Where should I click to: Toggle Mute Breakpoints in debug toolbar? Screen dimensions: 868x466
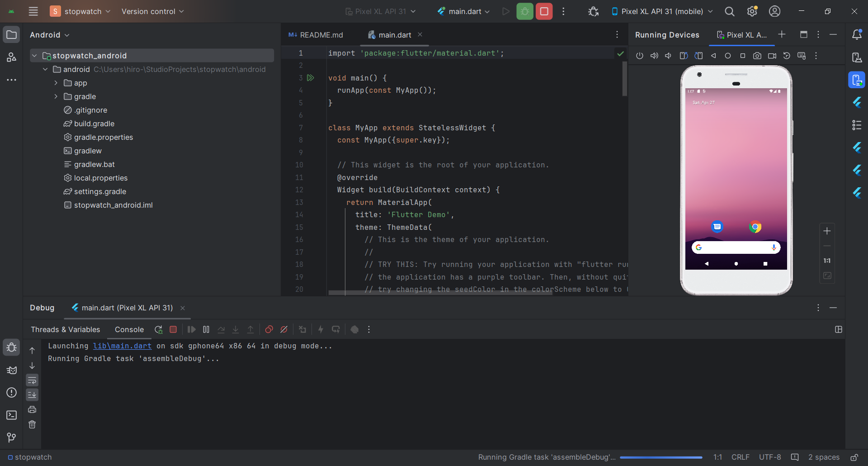pyautogui.click(x=284, y=329)
